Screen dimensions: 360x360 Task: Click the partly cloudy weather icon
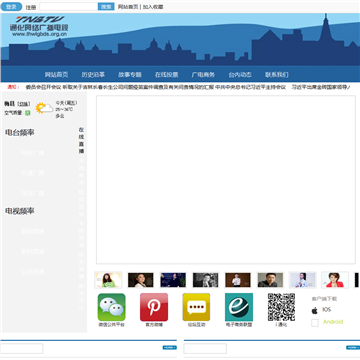click(x=44, y=108)
